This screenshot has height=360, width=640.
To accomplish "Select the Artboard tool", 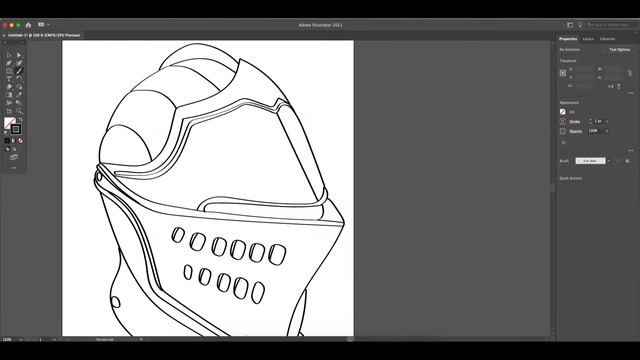I will (9, 111).
